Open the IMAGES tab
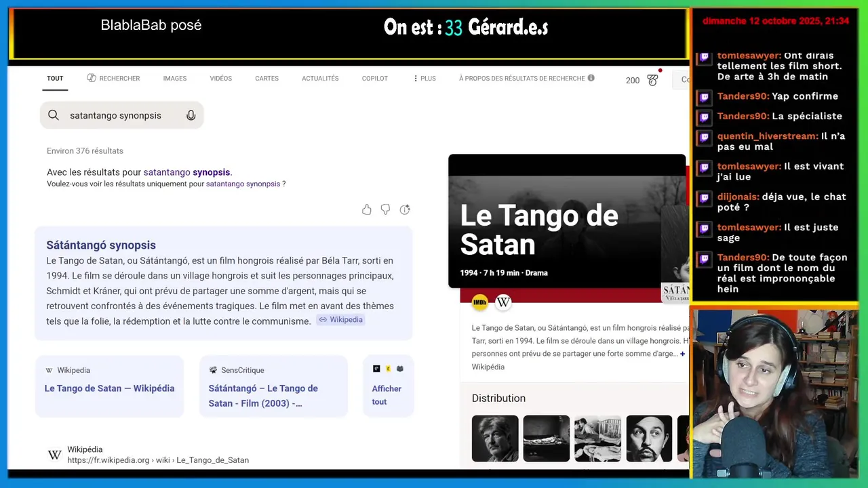This screenshot has height=488, width=868. tap(175, 79)
